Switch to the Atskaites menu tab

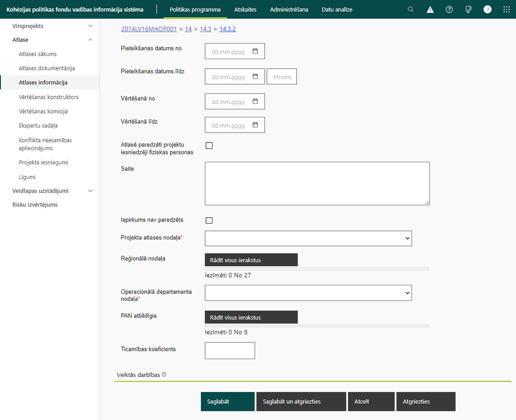click(245, 10)
